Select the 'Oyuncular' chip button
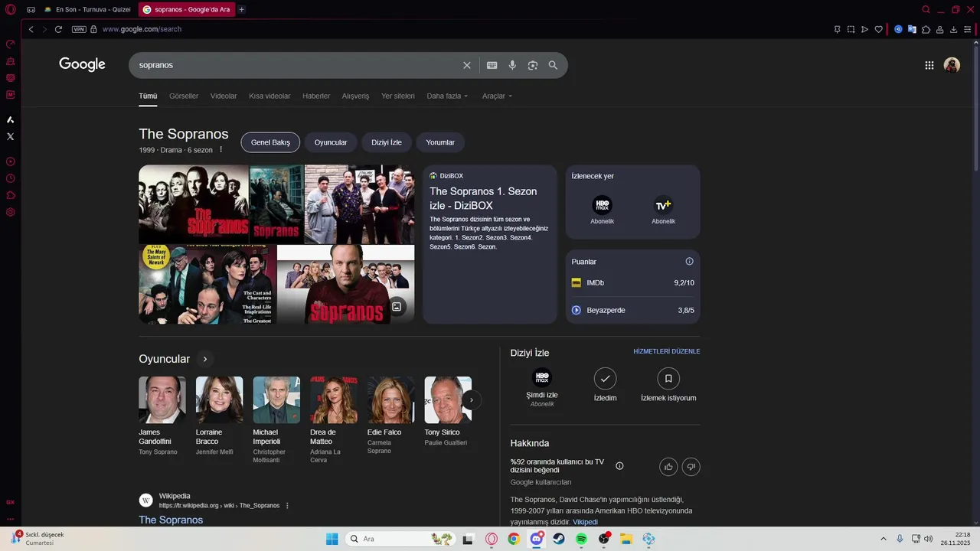This screenshot has height=551, width=980. tap(331, 142)
